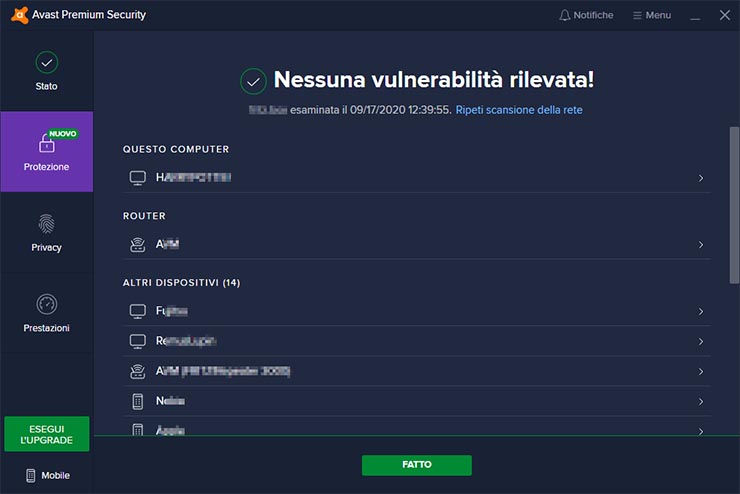Minimize the Avast window
The image size is (740, 494).
(x=695, y=15)
